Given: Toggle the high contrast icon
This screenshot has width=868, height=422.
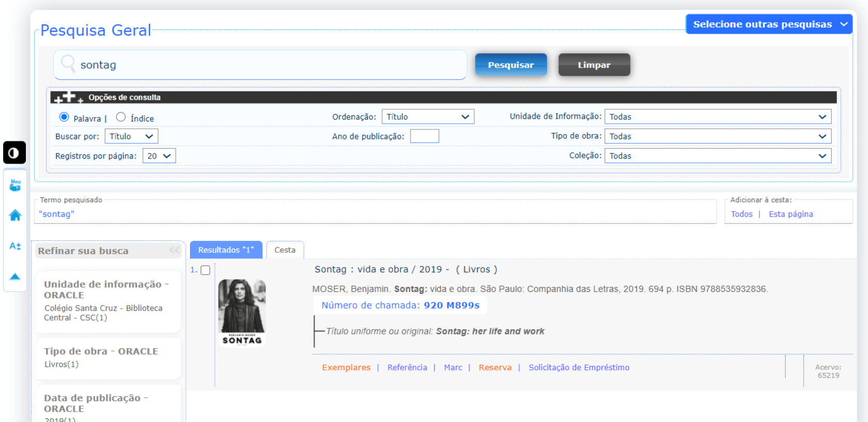Looking at the screenshot, I should click(14, 153).
